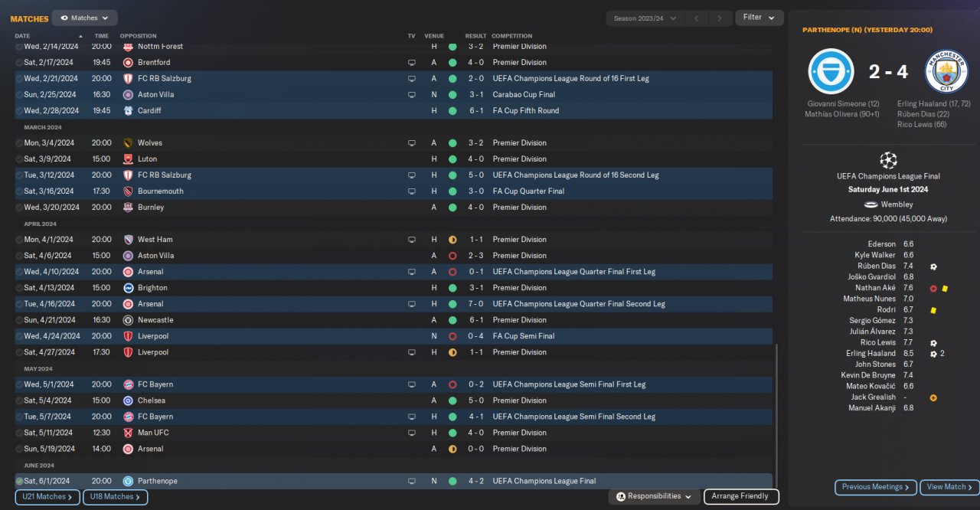Sort by the RESULT column header
Screen dimensions: 980x510
coord(475,36)
